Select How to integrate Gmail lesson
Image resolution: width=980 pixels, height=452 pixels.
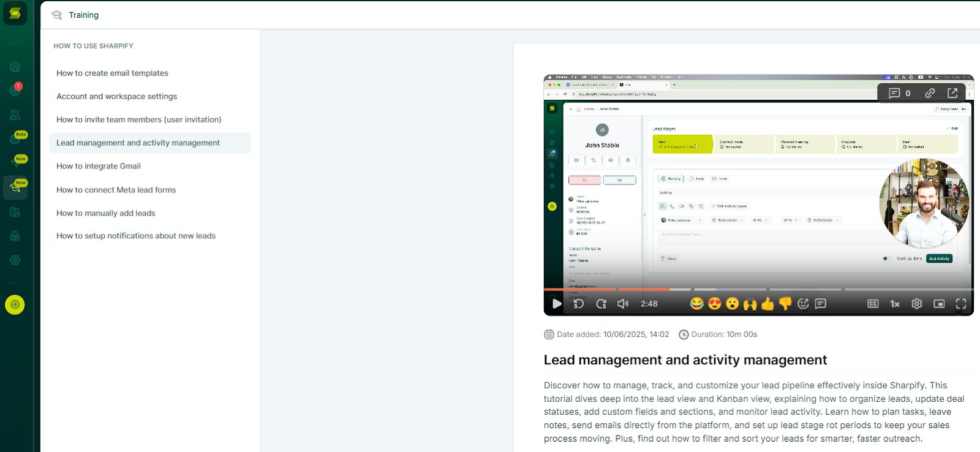pyautogui.click(x=99, y=166)
